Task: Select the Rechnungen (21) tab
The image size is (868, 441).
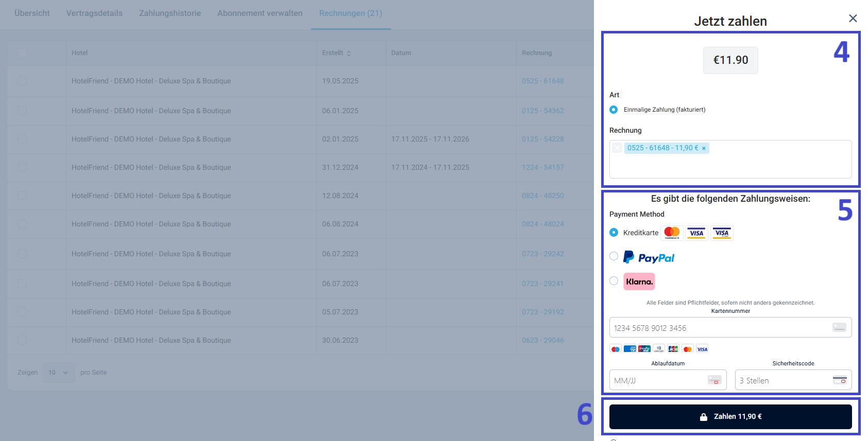Action: tap(351, 13)
